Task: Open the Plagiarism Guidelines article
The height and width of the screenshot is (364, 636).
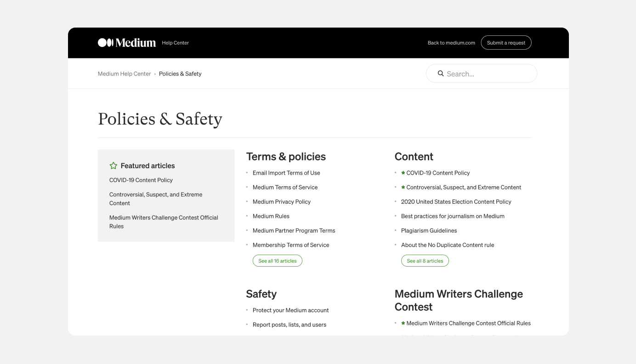Action: pyautogui.click(x=429, y=231)
